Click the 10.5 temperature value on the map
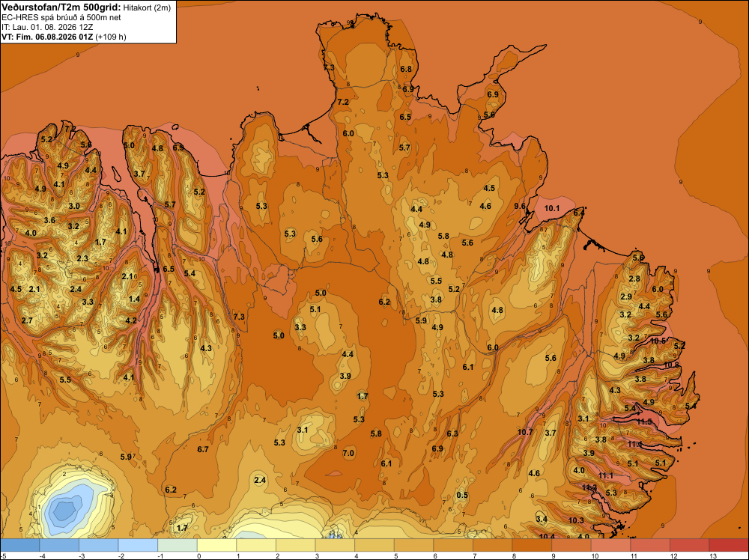This screenshot has height=560, width=749. 658,341
